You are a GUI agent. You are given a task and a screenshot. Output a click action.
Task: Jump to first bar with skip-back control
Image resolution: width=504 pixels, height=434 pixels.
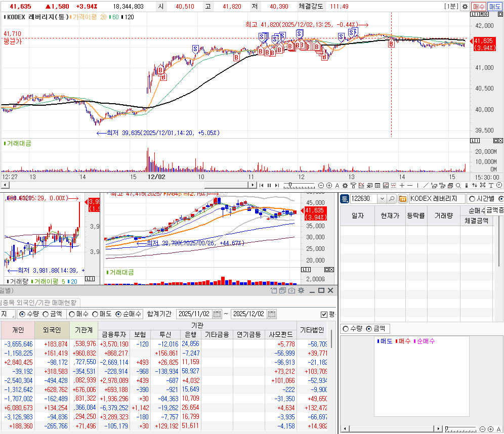261,185
